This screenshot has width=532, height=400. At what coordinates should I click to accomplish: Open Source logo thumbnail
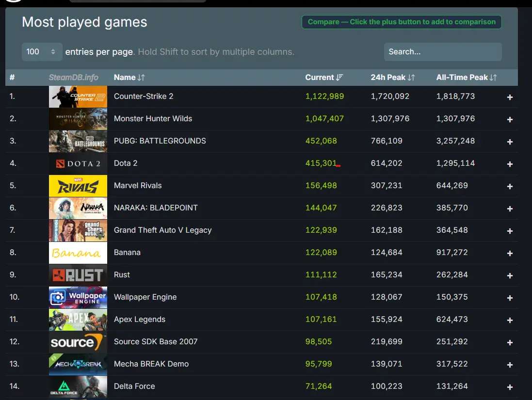(x=78, y=342)
